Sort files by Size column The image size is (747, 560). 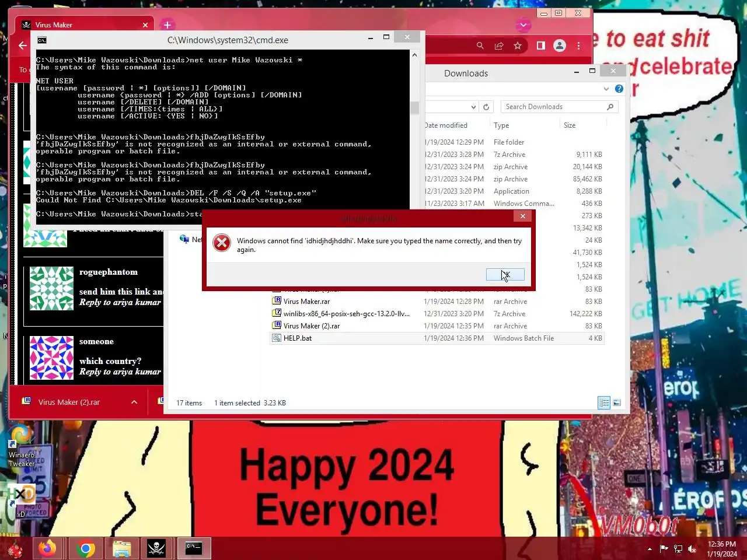pyautogui.click(x=570, y=125)
